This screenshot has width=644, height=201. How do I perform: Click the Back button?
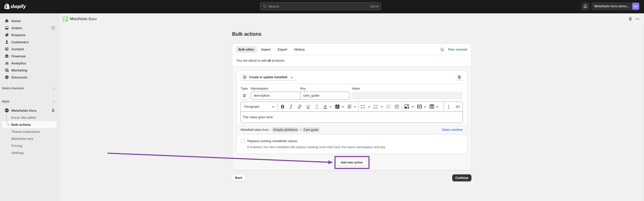pos(239,178)
